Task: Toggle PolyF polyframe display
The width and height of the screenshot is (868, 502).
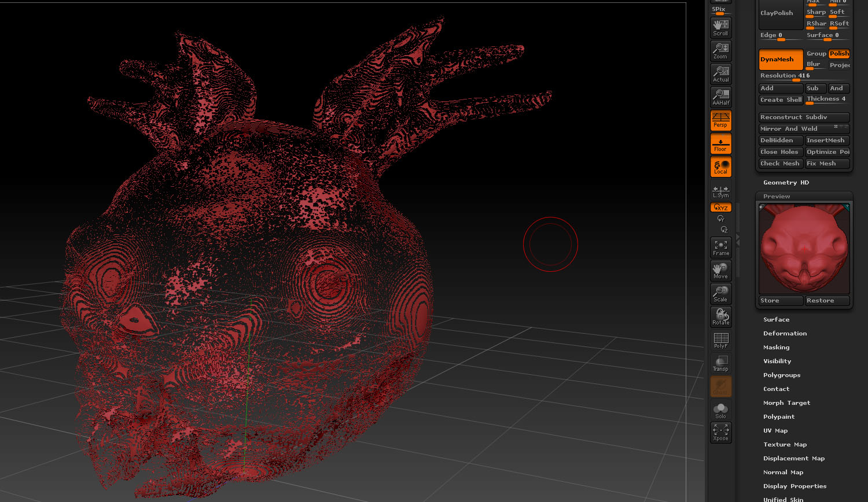Action: pyautogui.click(x=721, y=340)
